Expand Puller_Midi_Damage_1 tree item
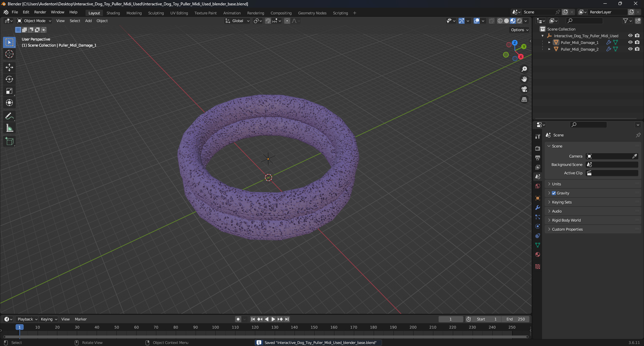Viewport: 644px width, 346px height. point(549,43)
